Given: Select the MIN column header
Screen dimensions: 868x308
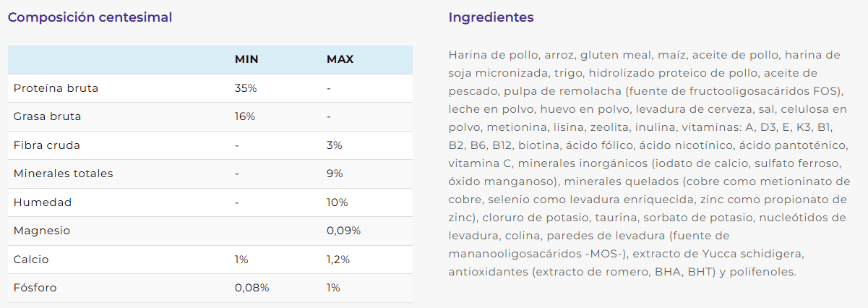Looking at the screenshot, I should [246, 59].
